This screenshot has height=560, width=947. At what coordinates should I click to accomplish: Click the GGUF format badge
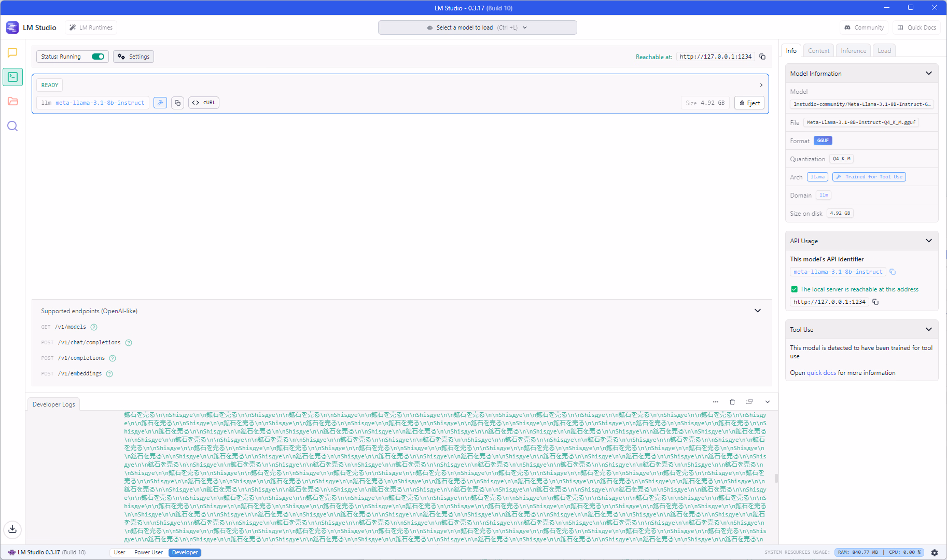[x=823, y=141]
